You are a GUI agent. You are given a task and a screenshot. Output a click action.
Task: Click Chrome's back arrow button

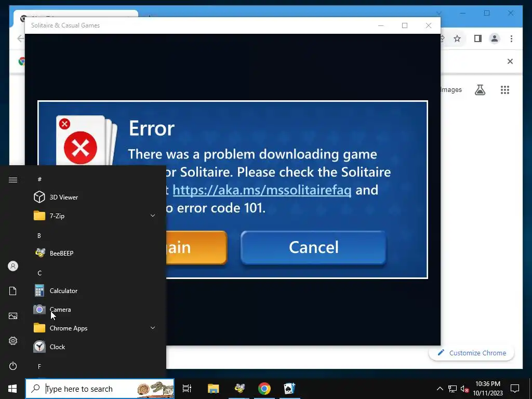point(20,38)
